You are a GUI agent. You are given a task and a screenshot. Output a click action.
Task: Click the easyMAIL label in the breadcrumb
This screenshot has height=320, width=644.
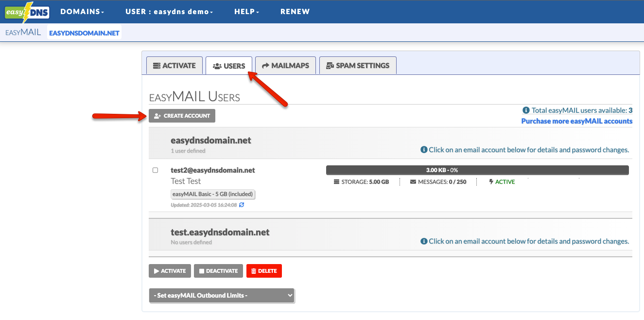tap(23, 33)
